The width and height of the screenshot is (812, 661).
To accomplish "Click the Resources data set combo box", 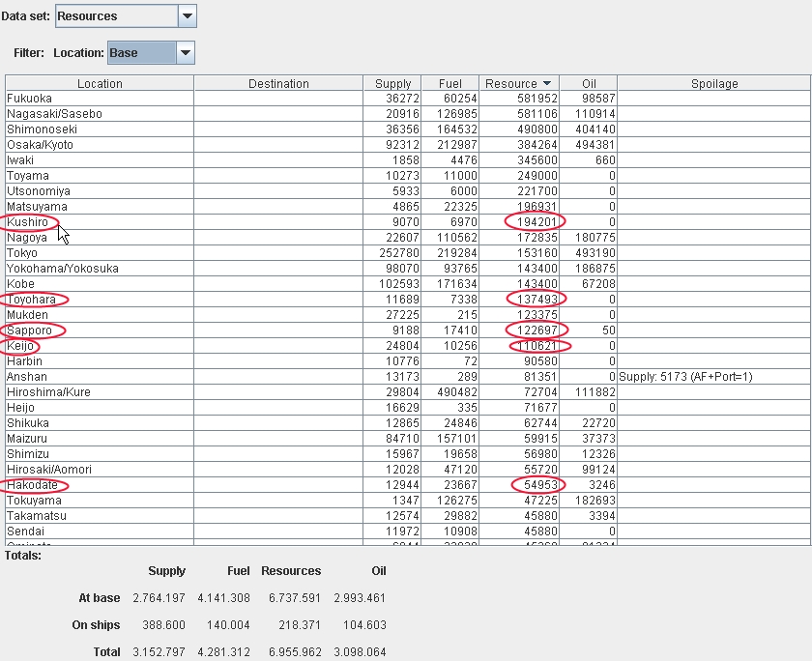I will tap(126, 16).
